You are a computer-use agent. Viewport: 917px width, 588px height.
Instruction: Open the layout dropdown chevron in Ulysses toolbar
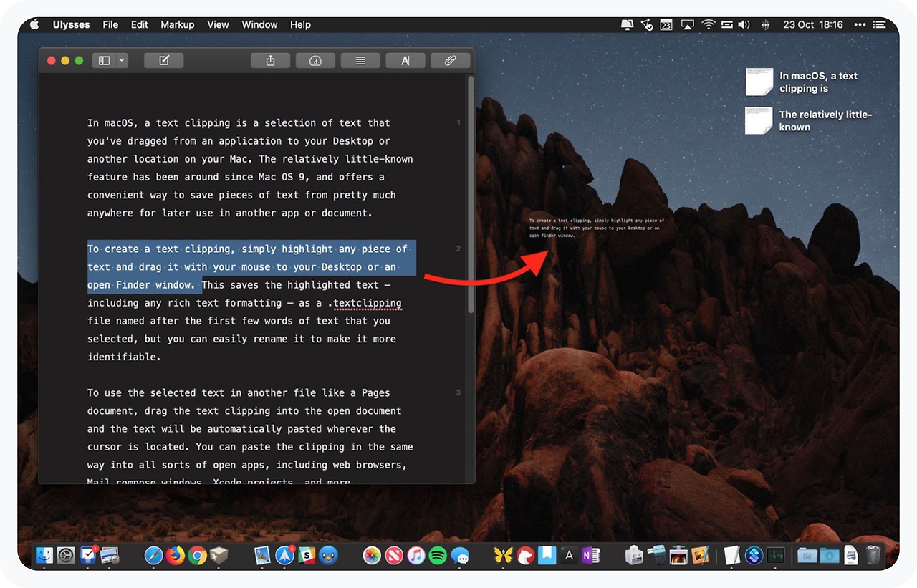click(122, 61)
